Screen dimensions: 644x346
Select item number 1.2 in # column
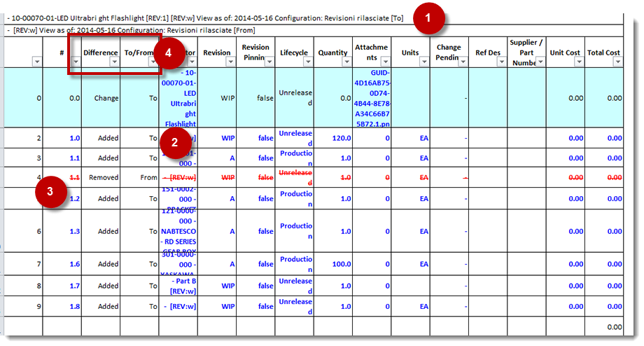coord(62,198)
